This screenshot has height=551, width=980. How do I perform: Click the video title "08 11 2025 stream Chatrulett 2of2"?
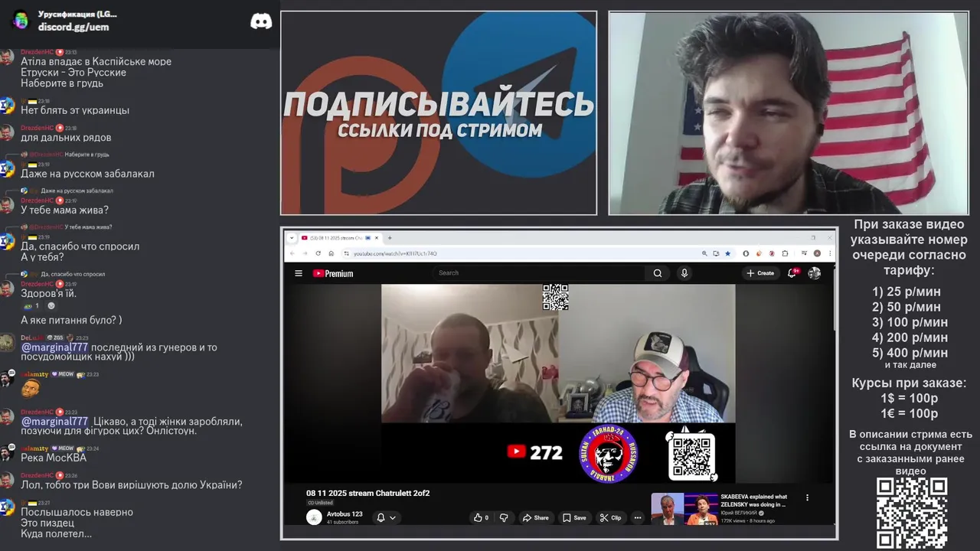click(x=368, y=494)
